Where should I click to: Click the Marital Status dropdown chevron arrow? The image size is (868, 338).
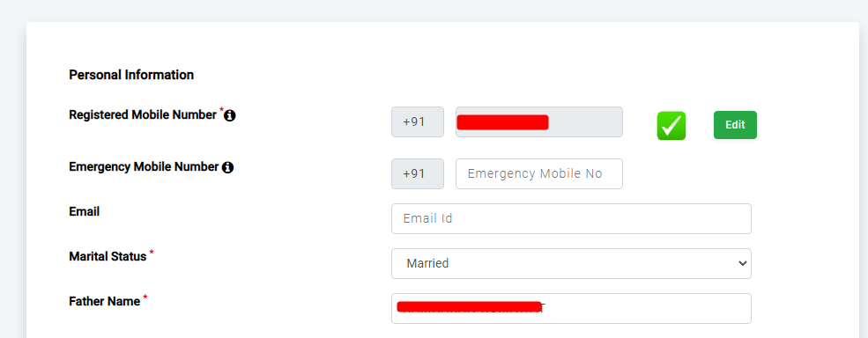pos(743,264)
